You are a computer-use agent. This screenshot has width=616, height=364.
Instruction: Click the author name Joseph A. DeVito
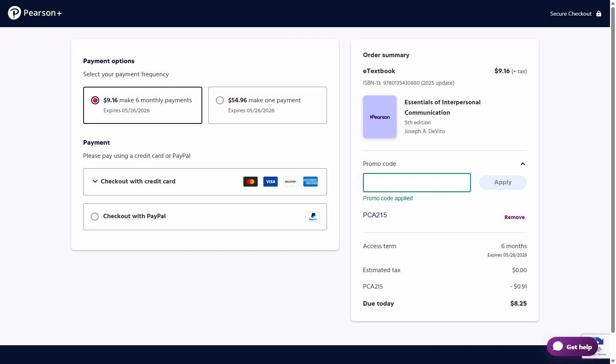pyautogui.click(x=425, y=131)
